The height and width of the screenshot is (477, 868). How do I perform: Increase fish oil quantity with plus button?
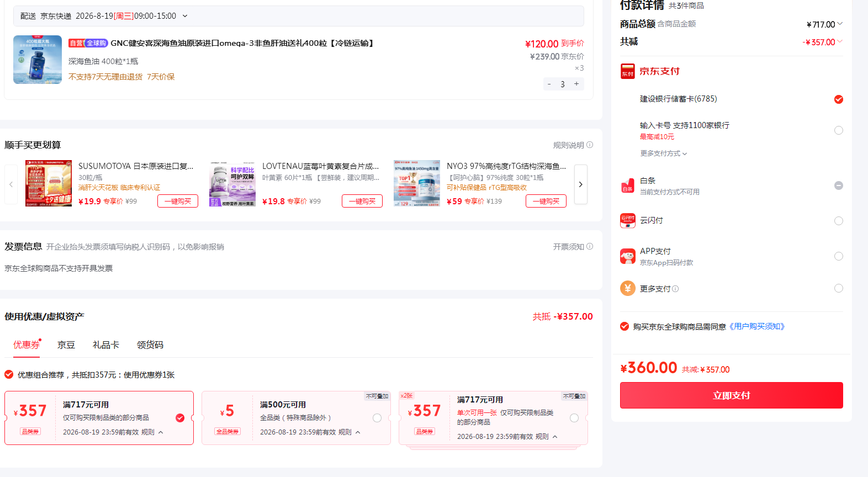[576, 84]
